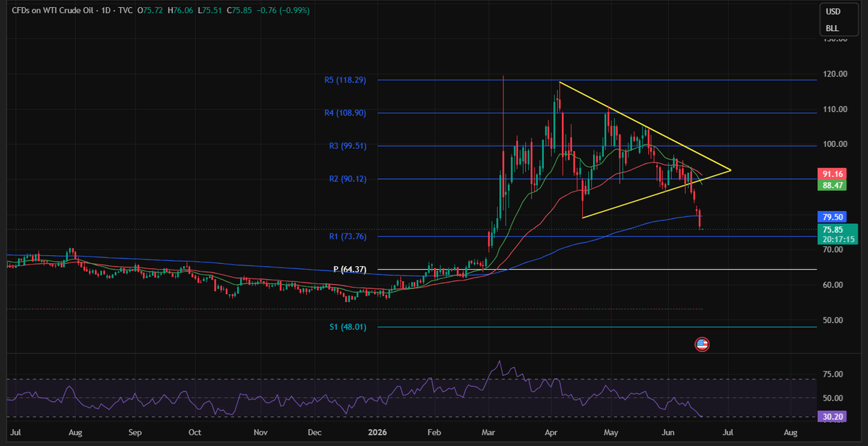The width and height of the screenshot is (868, 446).
Task: Click the S1 (48.01) support label
Action: tap(348, 327)
